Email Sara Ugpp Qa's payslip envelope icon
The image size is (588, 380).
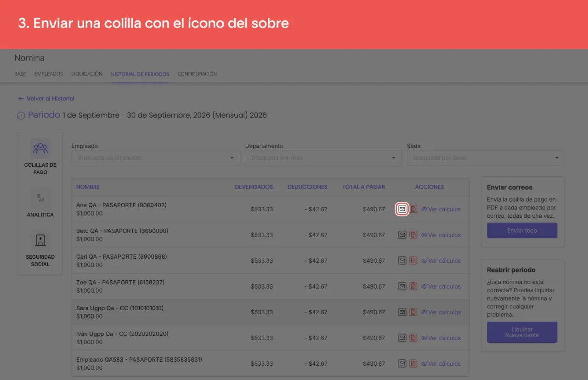pyautogui.click(x=402, y=312)
